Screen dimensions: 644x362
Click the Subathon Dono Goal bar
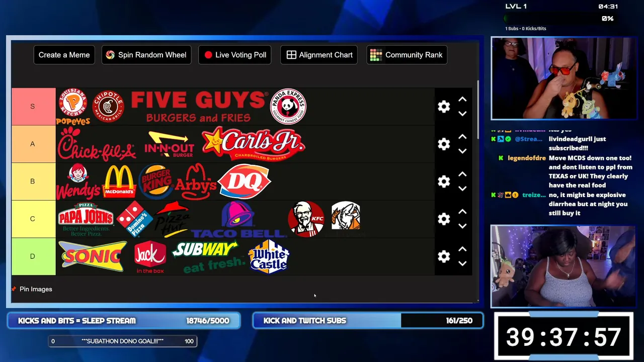pyautogui.click(x=122, y=341)
